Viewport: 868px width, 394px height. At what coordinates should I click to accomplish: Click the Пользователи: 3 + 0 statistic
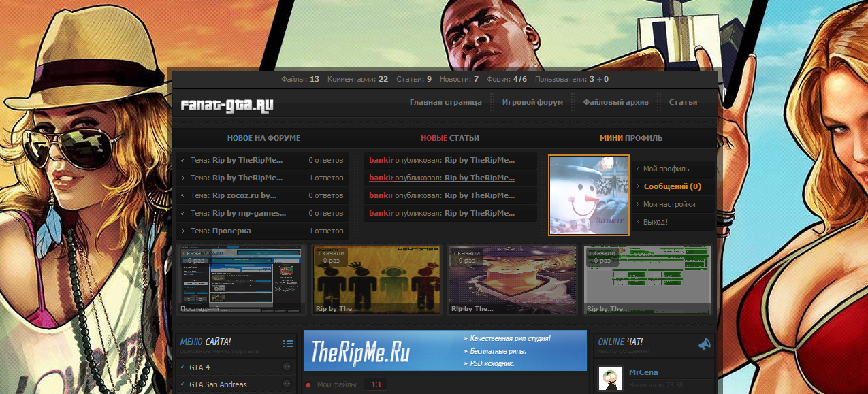(572, 79)
